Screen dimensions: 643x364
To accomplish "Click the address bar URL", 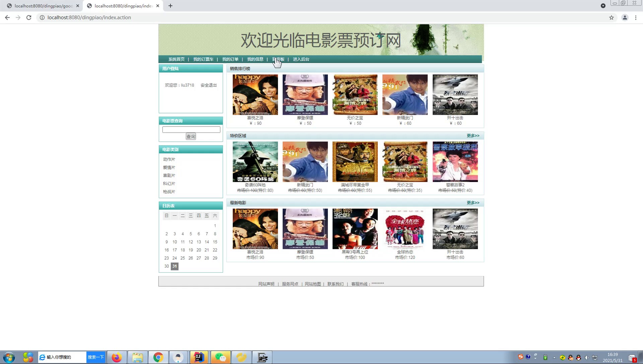I will click(x=89, y=17).
